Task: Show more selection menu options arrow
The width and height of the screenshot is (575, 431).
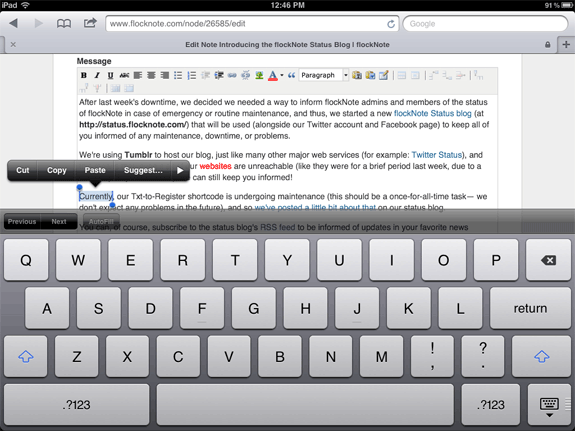Action: tap(180, 170)
